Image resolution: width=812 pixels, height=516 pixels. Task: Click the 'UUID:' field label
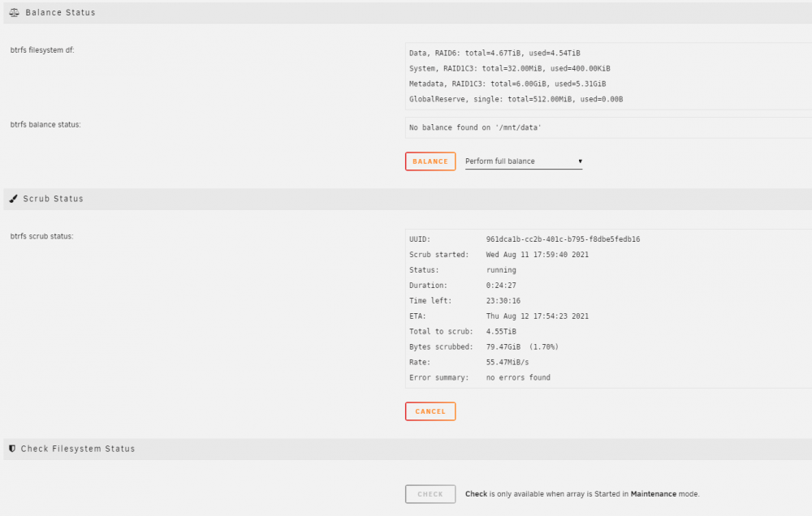(420, 239)
